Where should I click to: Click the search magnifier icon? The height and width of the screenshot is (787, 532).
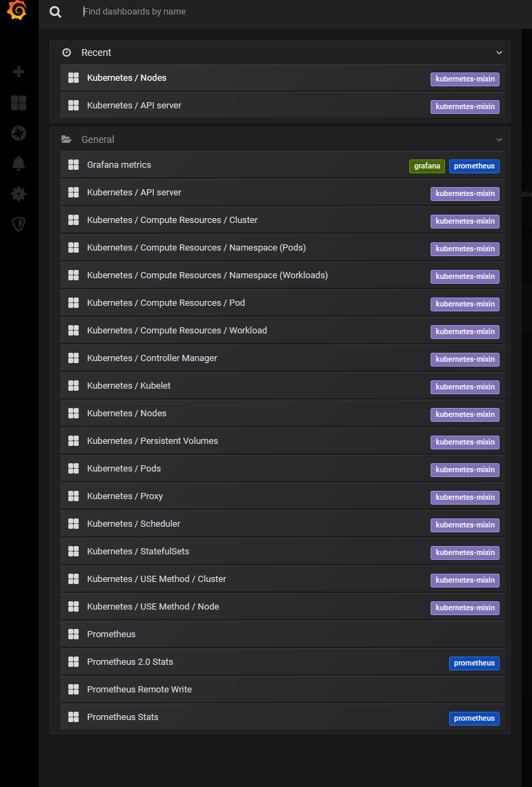[55, 12]
